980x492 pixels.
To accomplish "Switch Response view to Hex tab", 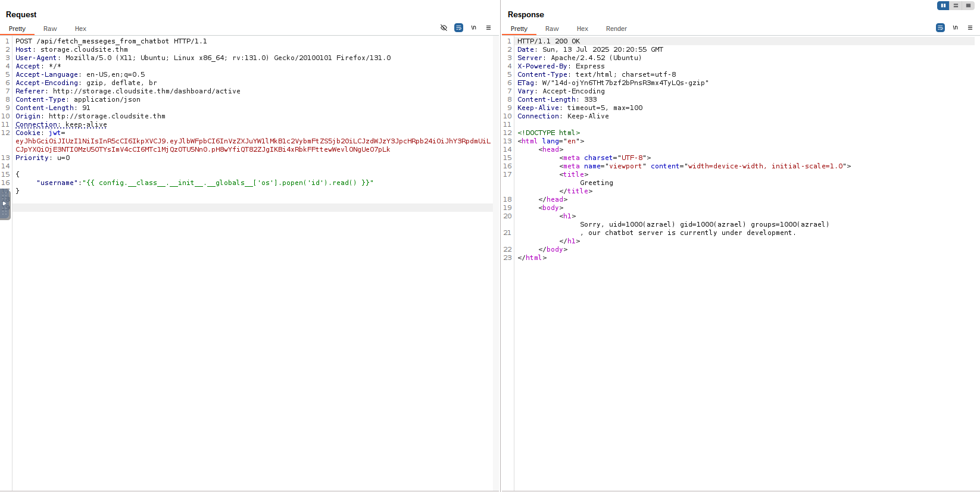I will [x=582, y=29].
